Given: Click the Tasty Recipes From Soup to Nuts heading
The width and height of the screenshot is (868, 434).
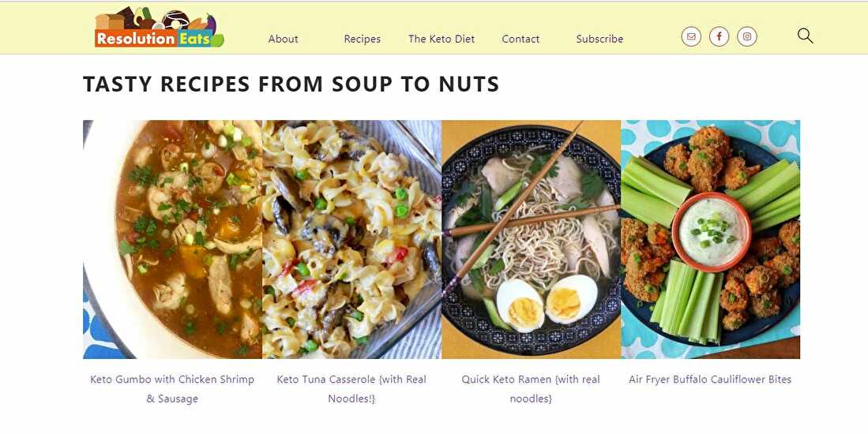Looking at the screenshot, I should click(291, 84).
